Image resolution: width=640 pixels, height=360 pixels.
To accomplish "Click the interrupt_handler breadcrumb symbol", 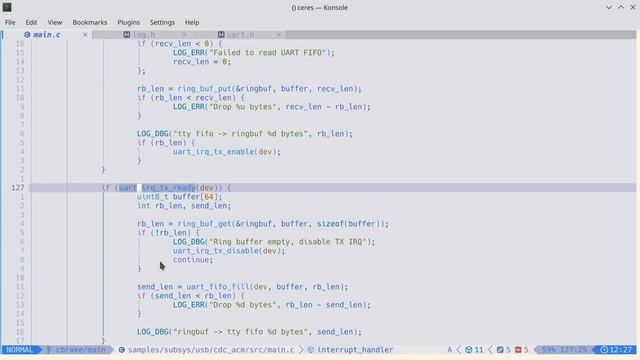I will pyautogui.click(x=355, y=350).
